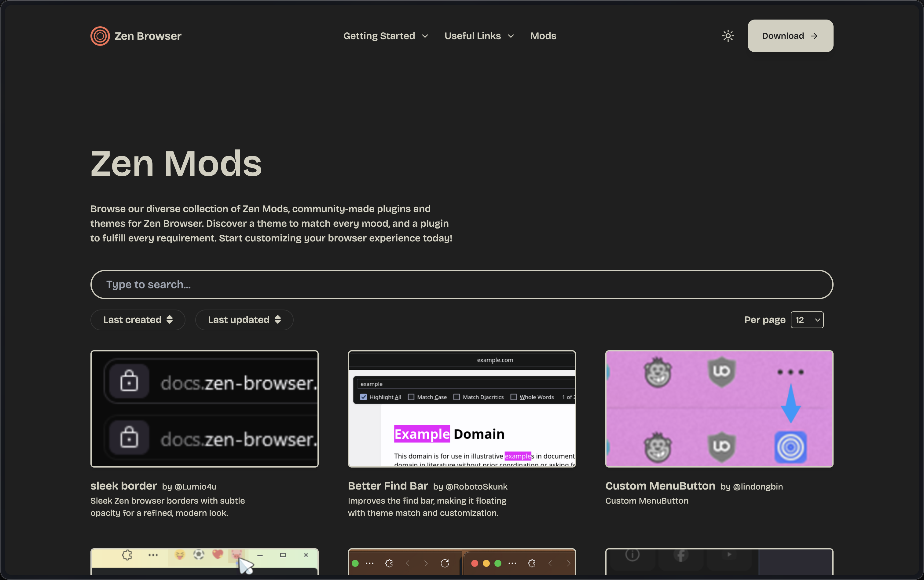The height and width of the screenshot is (580, 924).
Task: Toggle light theme with the sun icon
Action: pos(727,36)
